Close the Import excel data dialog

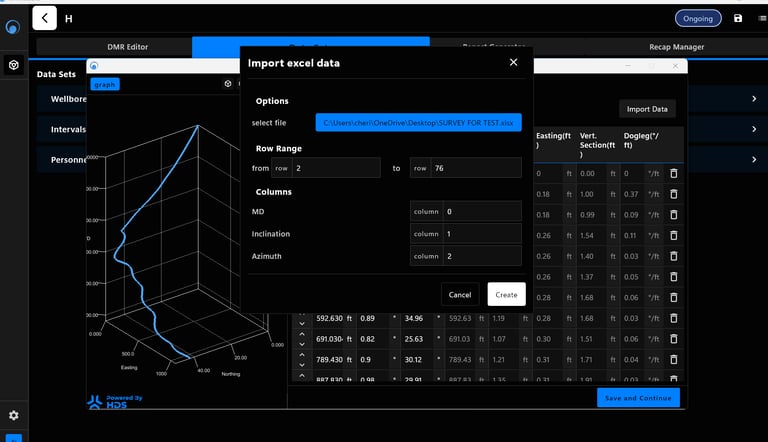[x=513, y=62]
